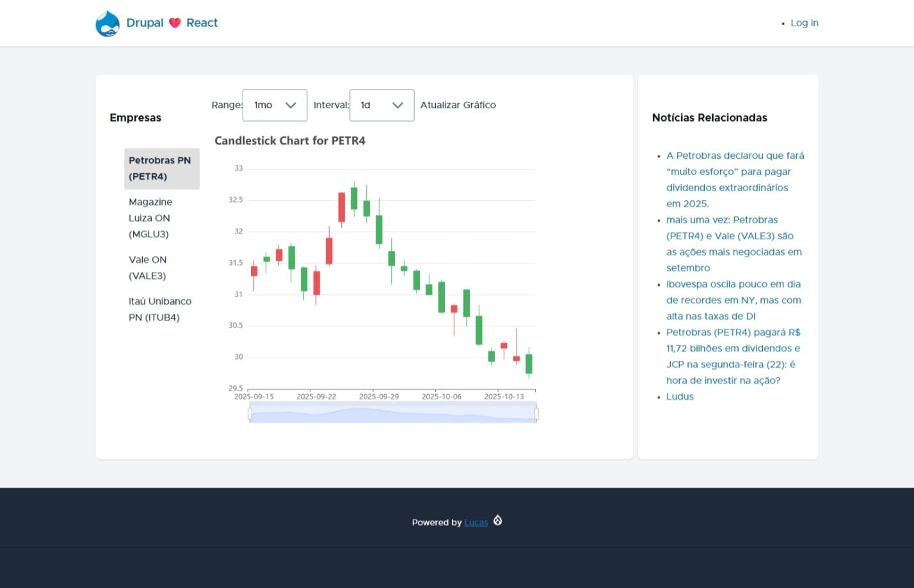This screenshot has height=588, width=914.
Task: Click the Drupal droplet logo icon
Action: click(x=108, y=23)
